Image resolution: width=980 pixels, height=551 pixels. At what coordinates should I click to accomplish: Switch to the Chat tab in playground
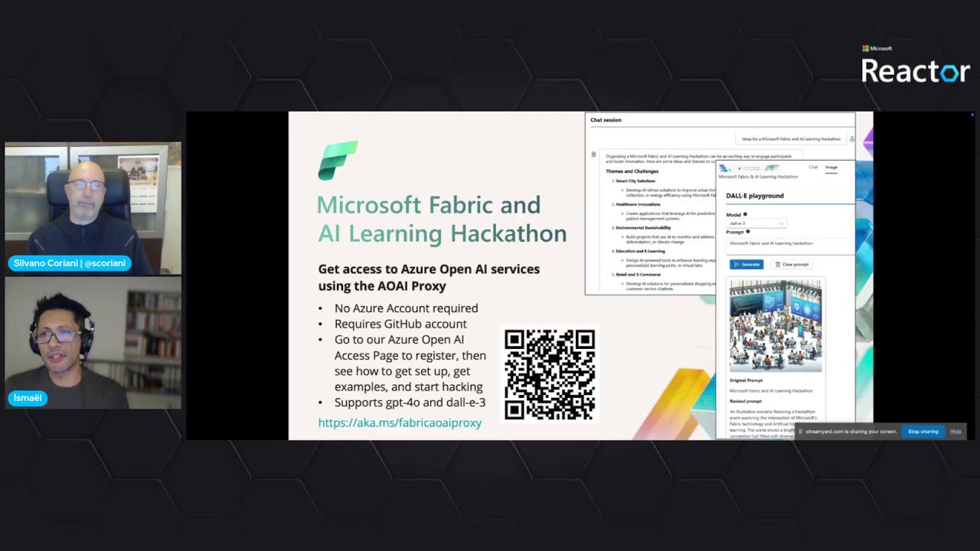[x=813, y=167]
